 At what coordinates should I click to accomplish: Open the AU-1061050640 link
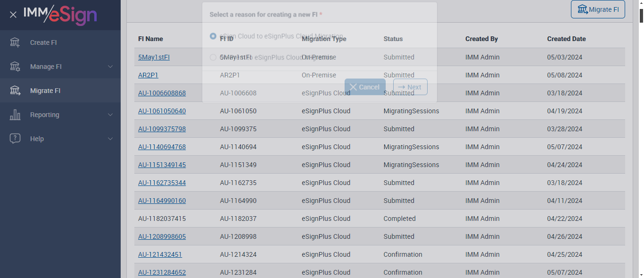pyautogui.click(x=162, y=111)
